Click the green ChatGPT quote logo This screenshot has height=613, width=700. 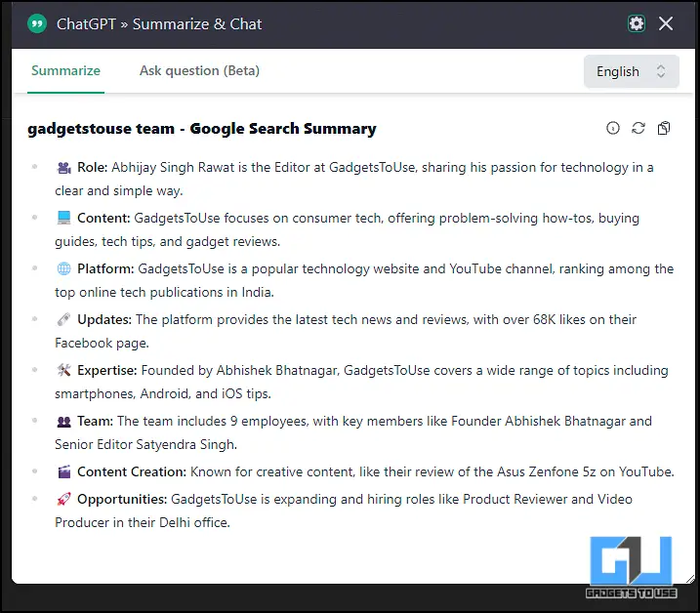[x=37, y=23]
